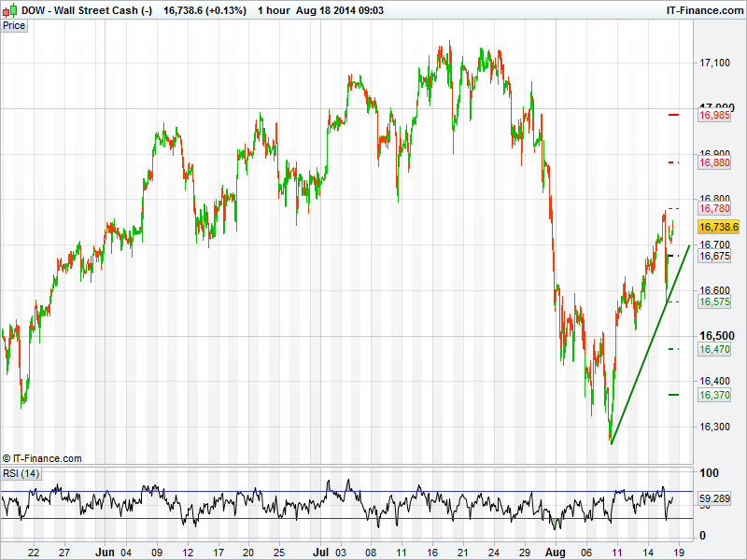
Task: Select the red 16,985 resistance level label
Action: (x=714, y=116)
